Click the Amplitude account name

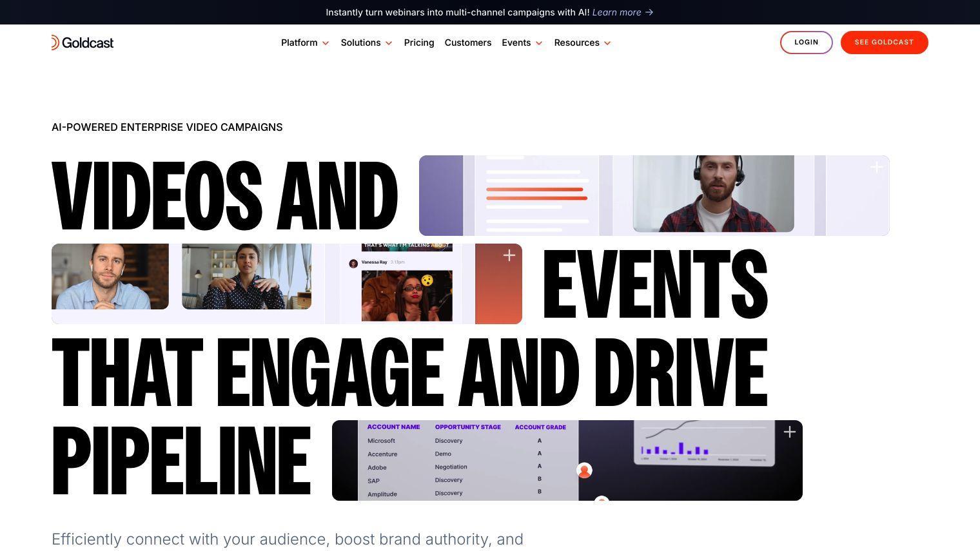pos(382,494)
